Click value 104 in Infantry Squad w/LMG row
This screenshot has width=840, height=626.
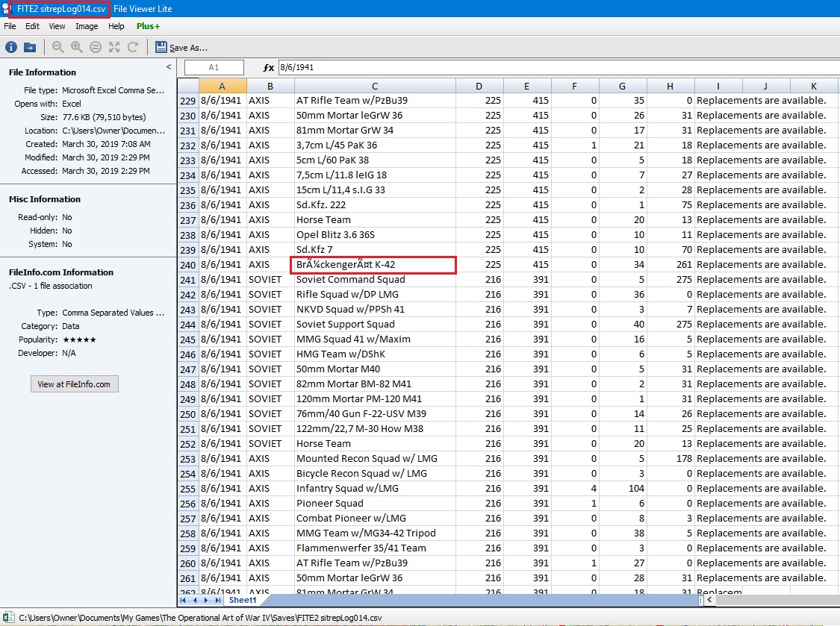pos(623,489)
